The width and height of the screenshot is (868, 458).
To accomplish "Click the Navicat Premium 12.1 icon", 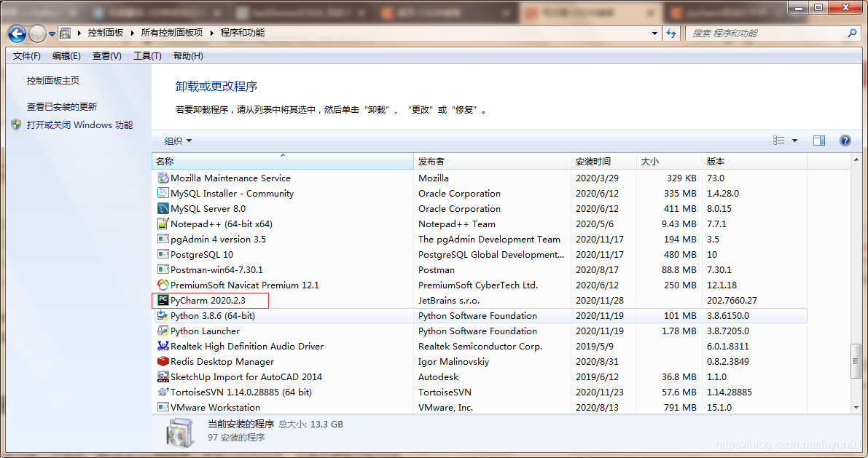I will [x=163, y=285].
